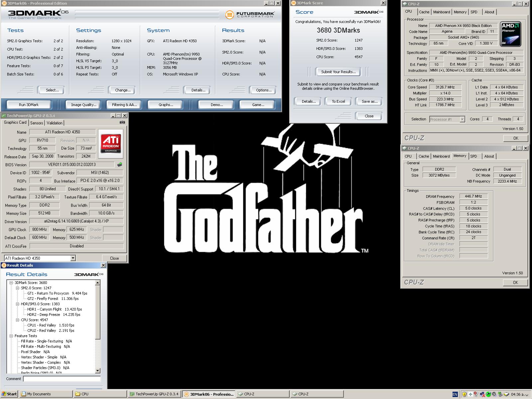The height and width of the screenshot is (399, 532).
Task: Click the Result Details scroll-up arrow
Action: [98, 283]
